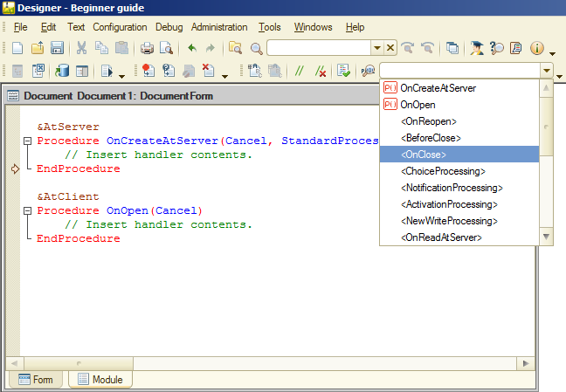The width and height of the screenshot is (566, 392).
Task: Open the Tools menu
Action: [269, 27]
